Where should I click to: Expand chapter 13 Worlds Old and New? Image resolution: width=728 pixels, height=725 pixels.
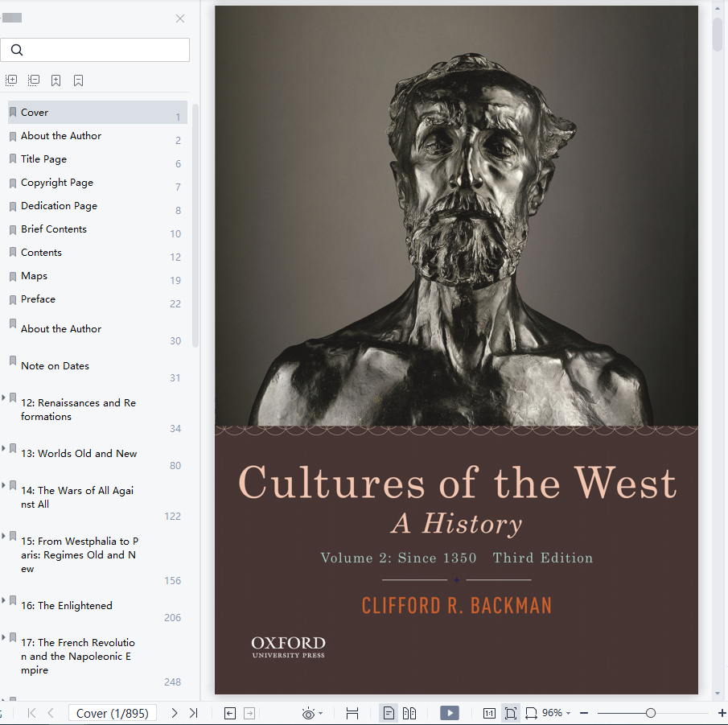coord(4,448)
